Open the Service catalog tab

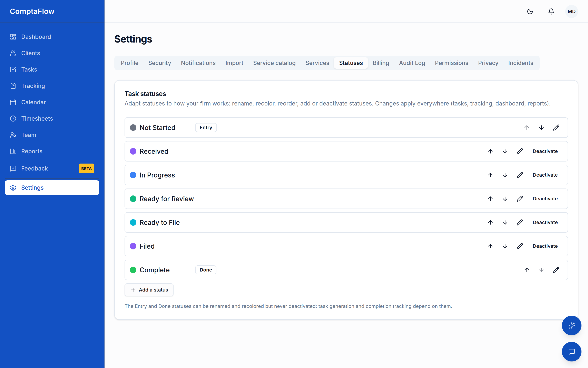coord(274,63)
